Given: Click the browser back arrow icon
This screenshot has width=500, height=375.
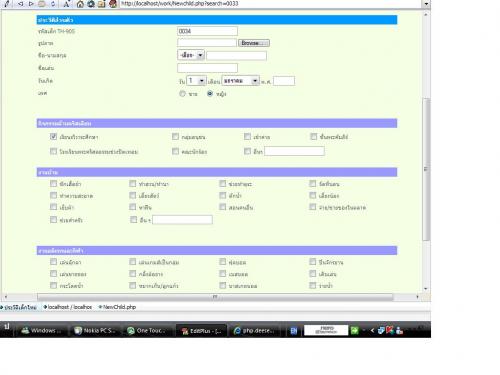Looking at the screenshot, I should click(x=21, y=4).
